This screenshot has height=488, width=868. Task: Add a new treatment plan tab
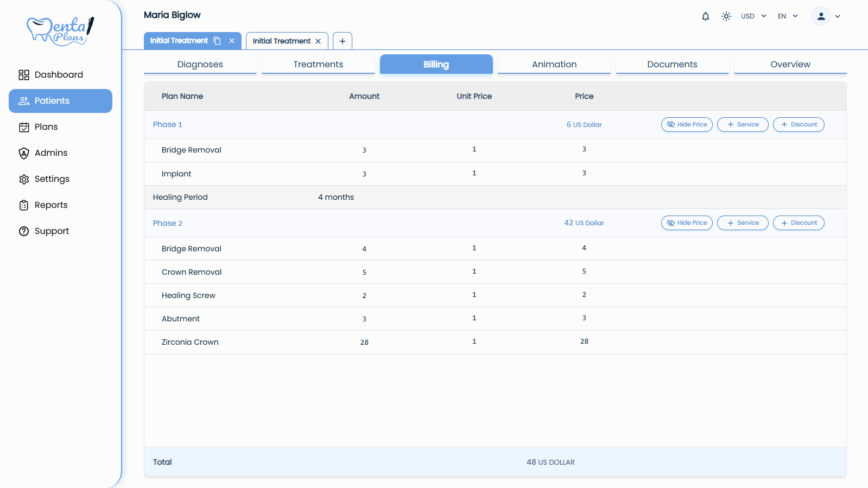pyautogui.click(x=343, y=41)
